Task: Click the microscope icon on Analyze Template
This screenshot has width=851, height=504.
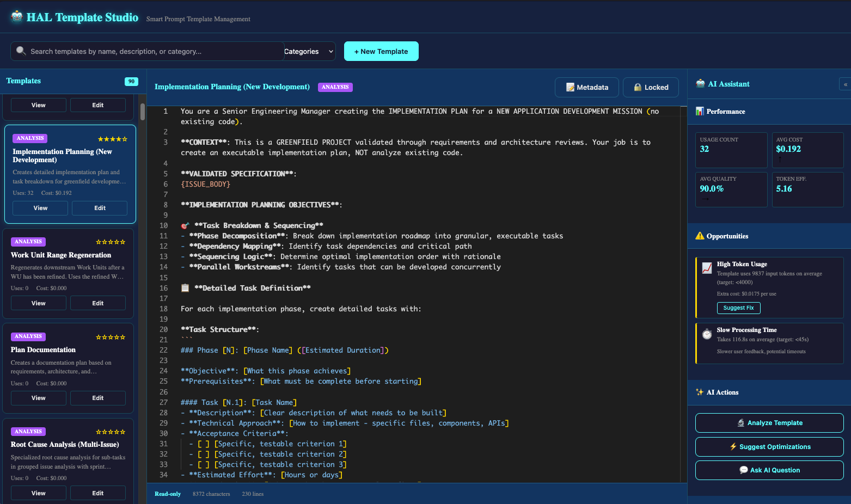Action: [x=742, y=422]
